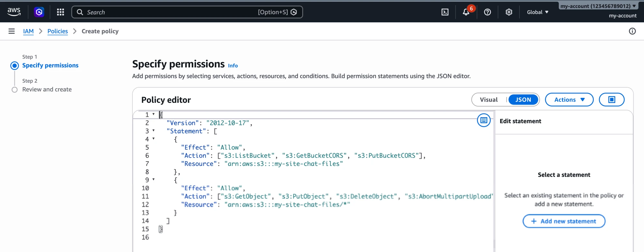Viewport: 644px width, 252px height.
Task: Open the info panel icon
Action: click(632, 31)
